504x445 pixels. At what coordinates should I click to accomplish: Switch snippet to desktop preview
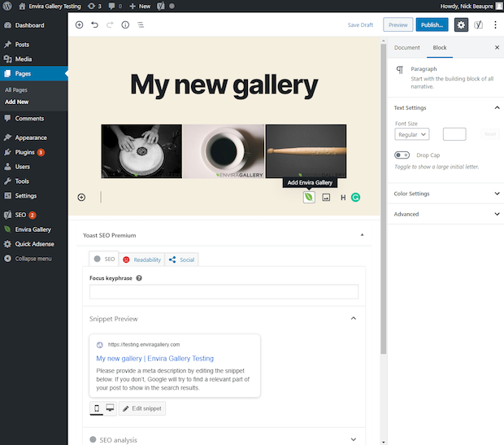tap(110, 408)
